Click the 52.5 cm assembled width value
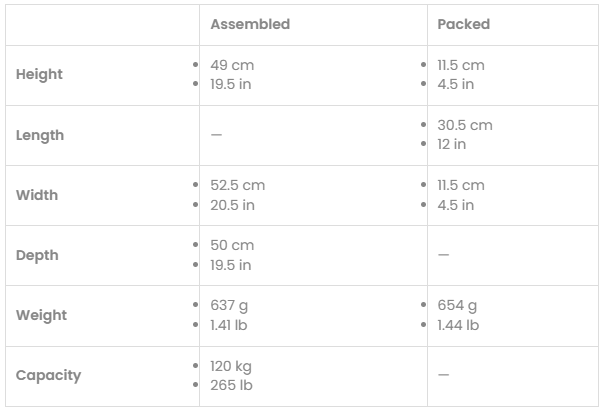Screen dimensions: 606x410 (237, 185)
